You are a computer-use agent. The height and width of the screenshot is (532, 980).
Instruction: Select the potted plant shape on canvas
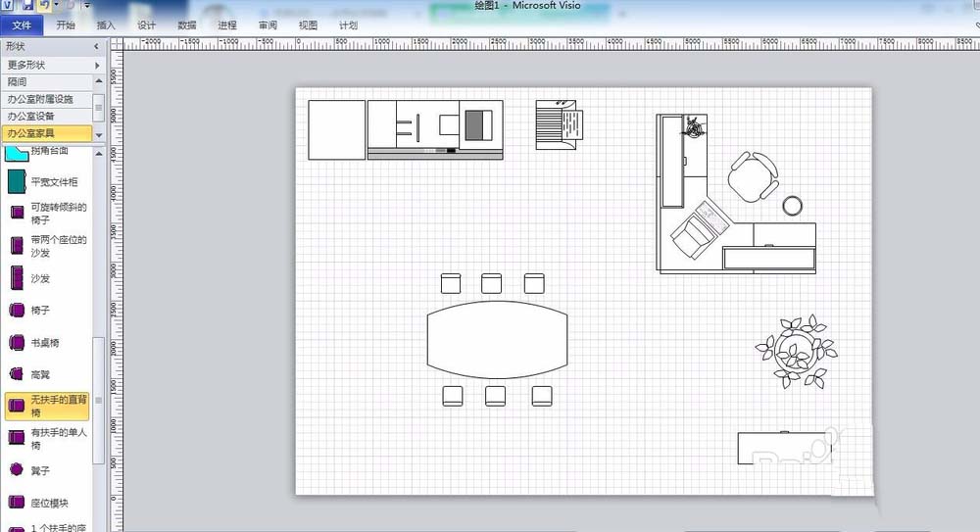click(796, 351)
